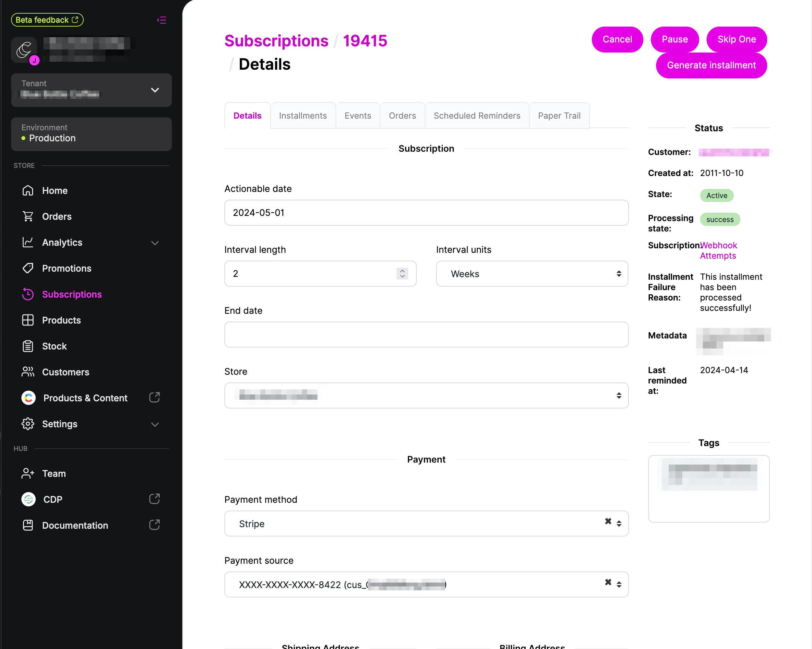Open the Analytics chart icon

(28, 242)
